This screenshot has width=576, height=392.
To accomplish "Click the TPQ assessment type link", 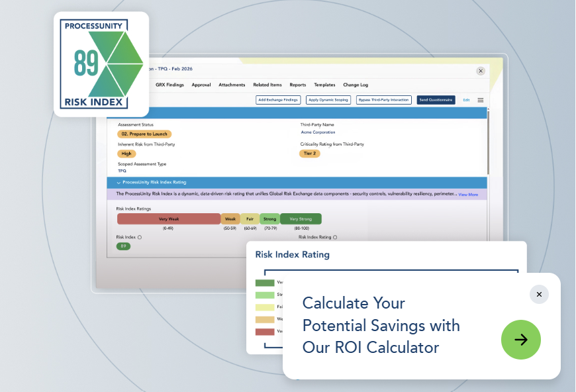I will pyautogui.click(x=122, y=171).
